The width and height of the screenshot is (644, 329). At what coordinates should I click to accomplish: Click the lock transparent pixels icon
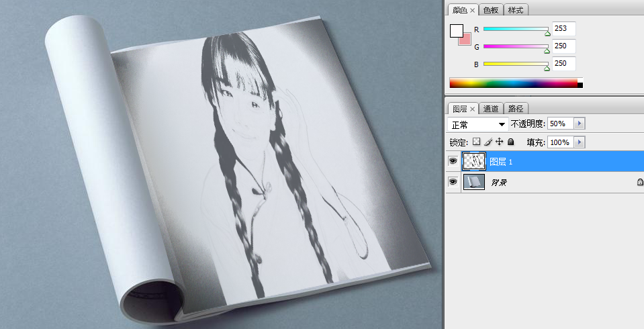(x=476, y=142)
